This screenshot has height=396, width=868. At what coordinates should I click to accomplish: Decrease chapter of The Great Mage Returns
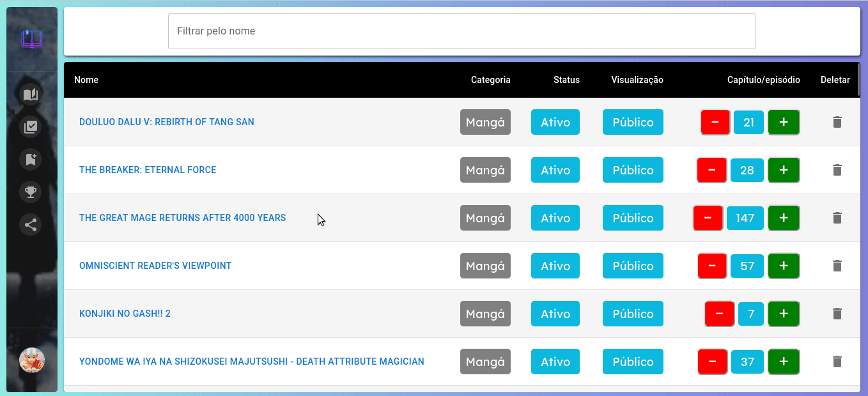(x=708, y=218)
